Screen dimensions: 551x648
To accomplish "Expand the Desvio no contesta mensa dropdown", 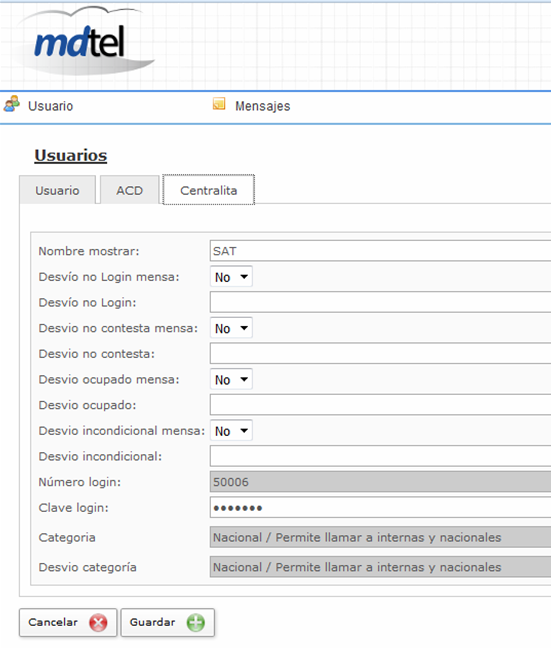I will coord(231,328).
